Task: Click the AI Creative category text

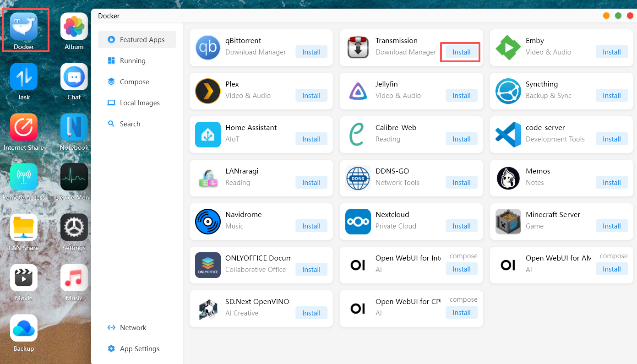Action: [x=242, y=313]
